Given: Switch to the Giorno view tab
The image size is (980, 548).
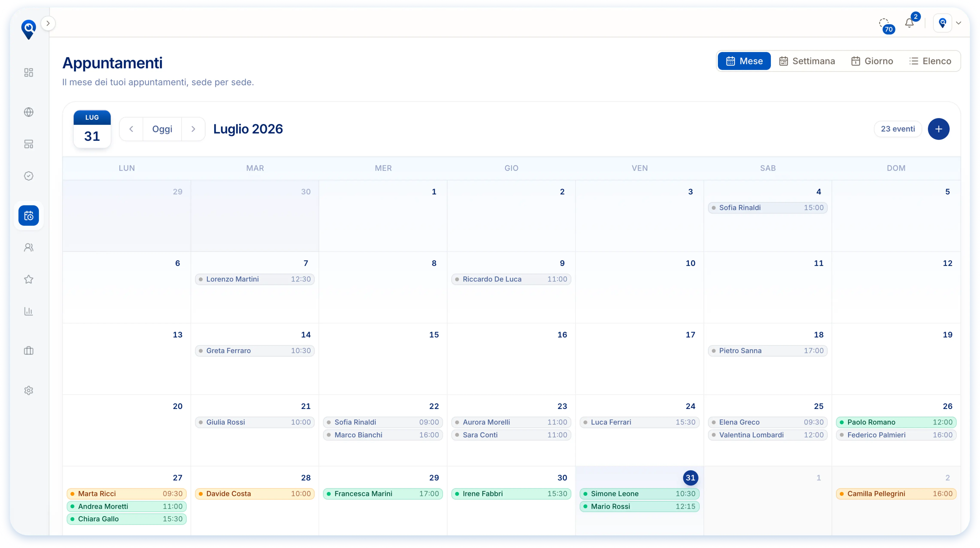Looking at the screenshot, I should [x=872, y=61].
